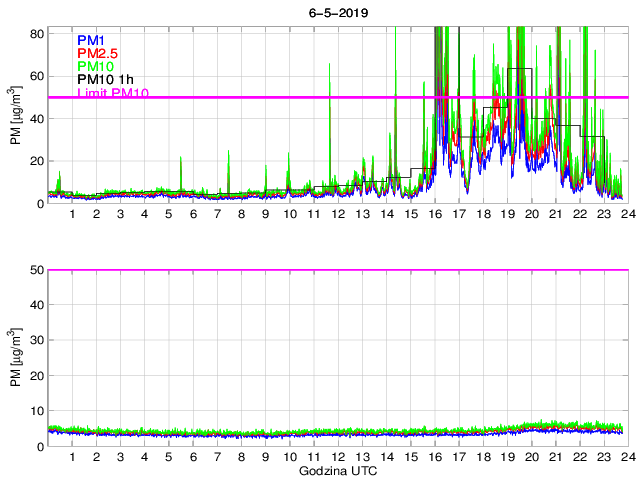Click the 30 tick on the lower y-axis

[x=36, y=340]
